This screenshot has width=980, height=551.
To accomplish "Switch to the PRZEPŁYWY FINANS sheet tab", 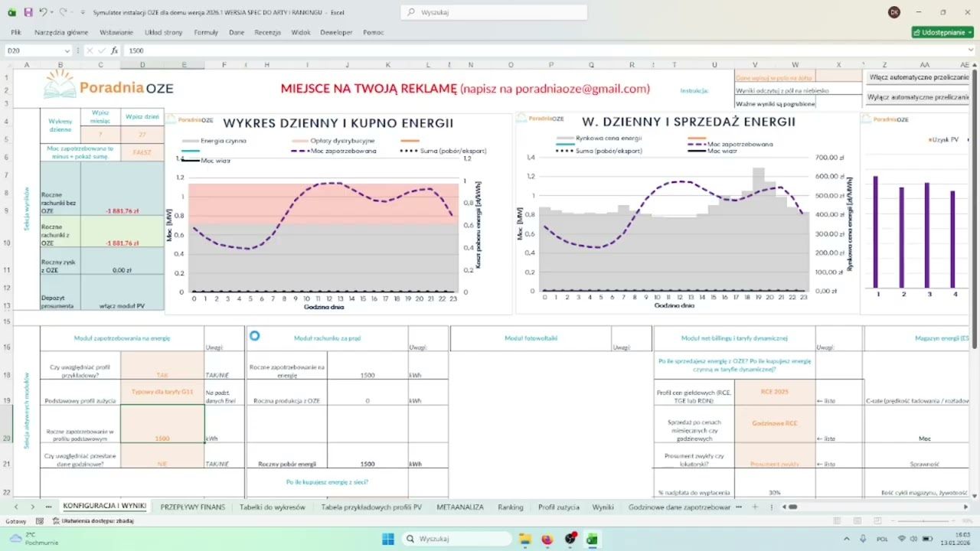I will click(x=193, y=507).
